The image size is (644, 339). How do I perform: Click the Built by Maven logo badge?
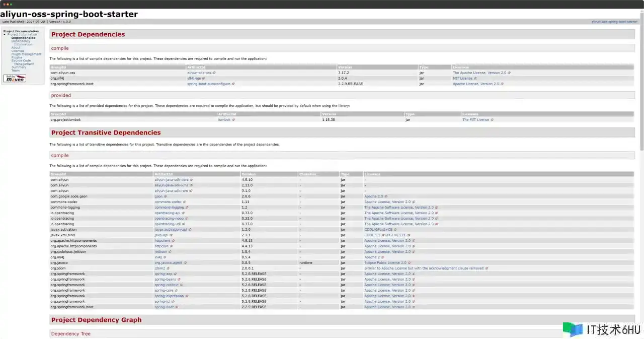(x=15, y=79)
